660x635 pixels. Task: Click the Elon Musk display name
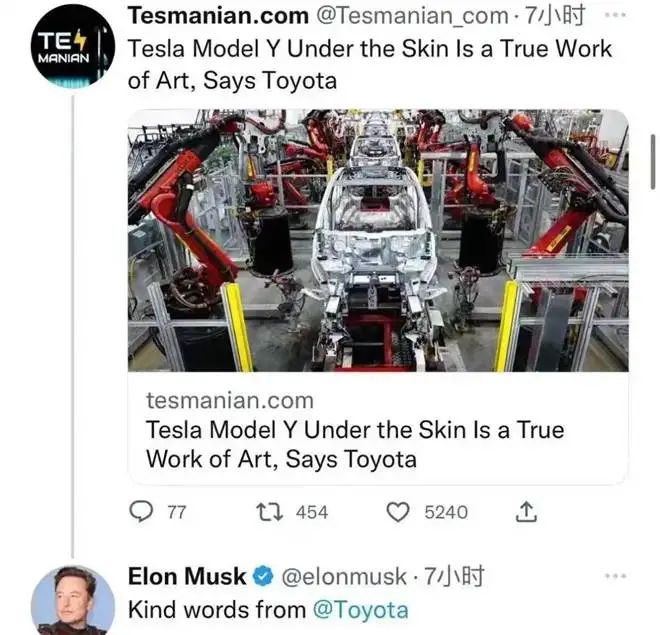coord(187,577)
